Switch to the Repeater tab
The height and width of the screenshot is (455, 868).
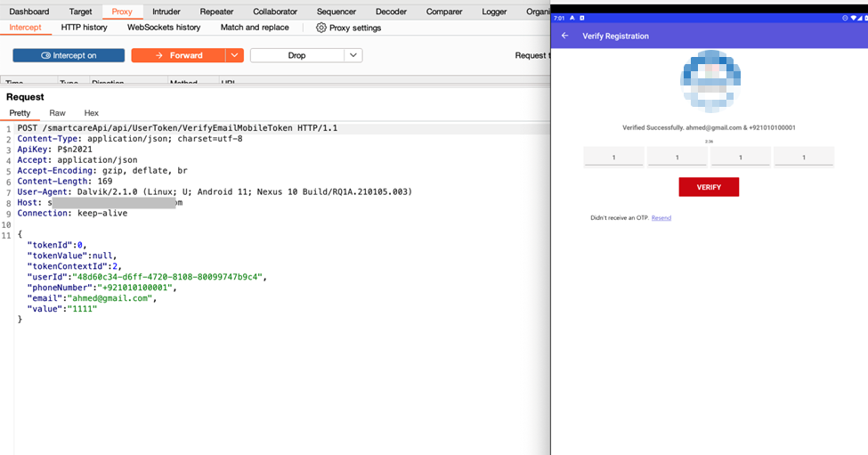point(216,12)
